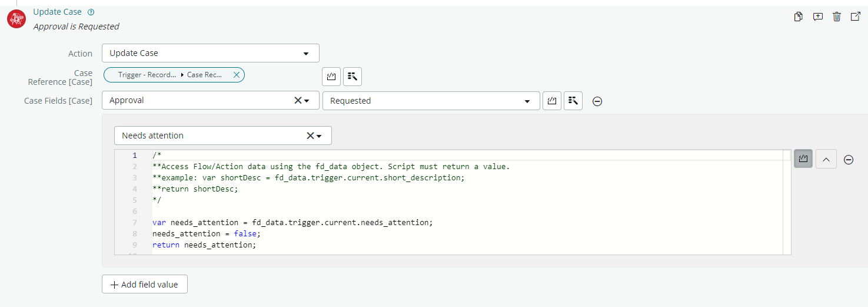The width and height of the screenshot is (868, 307).
Task: Click the help icon beside Update Case
Action: pos(91,12)
